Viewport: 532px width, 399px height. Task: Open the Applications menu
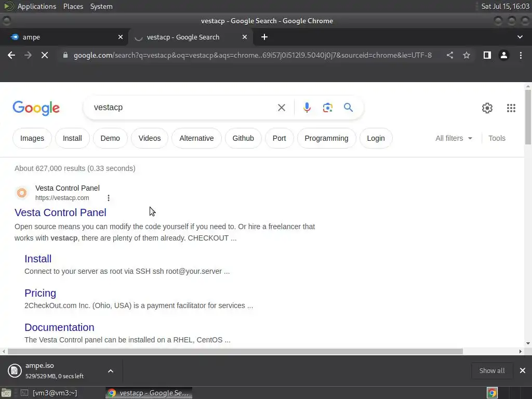coord(37,6)
